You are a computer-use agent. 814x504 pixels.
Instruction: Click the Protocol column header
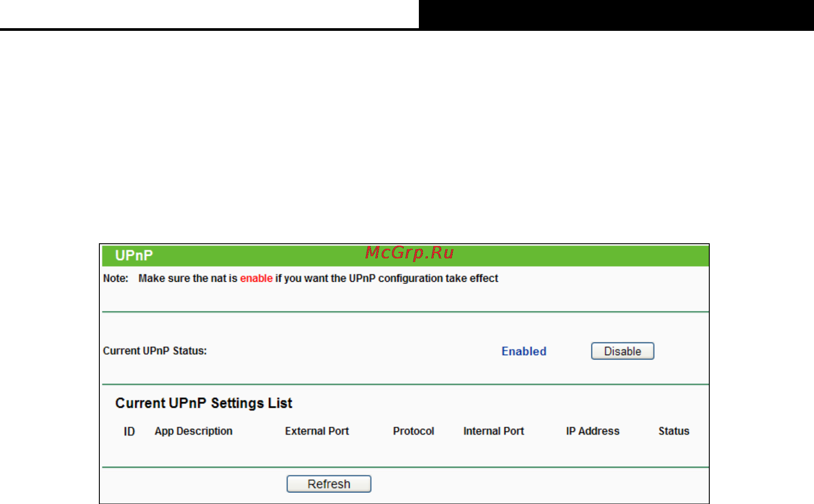click(413, 431)
